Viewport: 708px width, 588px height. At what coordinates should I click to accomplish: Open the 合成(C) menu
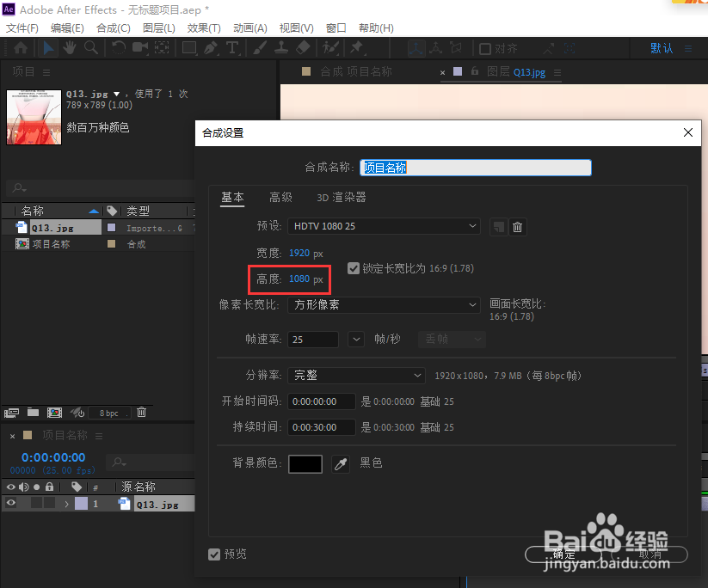pyautogui.click(x=114, y=28)
